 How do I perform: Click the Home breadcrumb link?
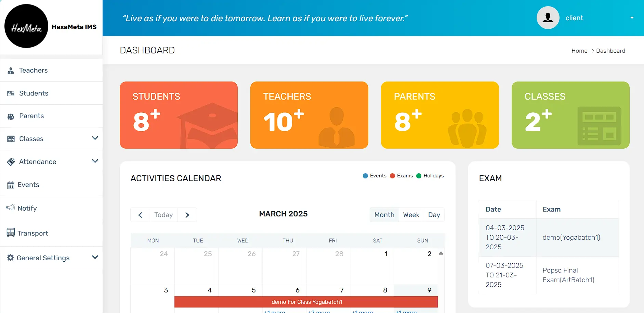point(579,51)
